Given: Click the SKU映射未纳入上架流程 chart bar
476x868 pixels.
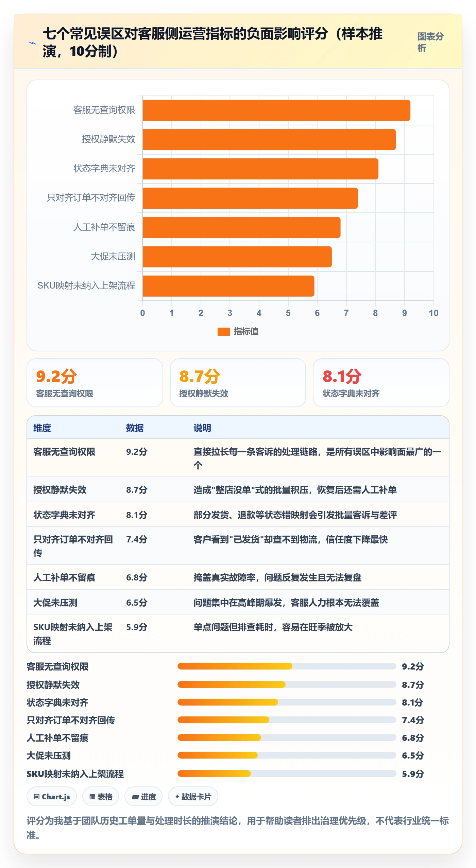Looking at the screenshot, I should point(228,286).
